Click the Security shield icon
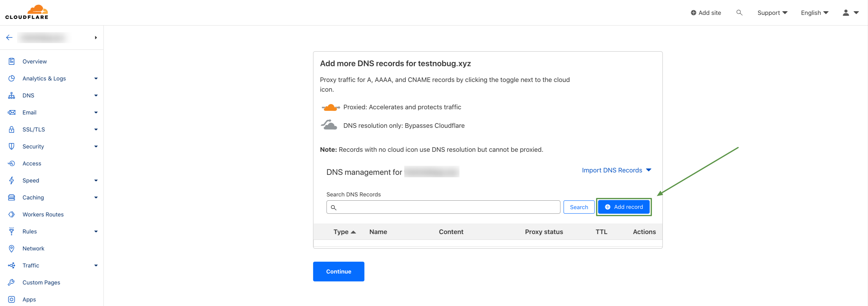Image resolution: width=868 pixels, height=306 pixels. coord(12,146)
